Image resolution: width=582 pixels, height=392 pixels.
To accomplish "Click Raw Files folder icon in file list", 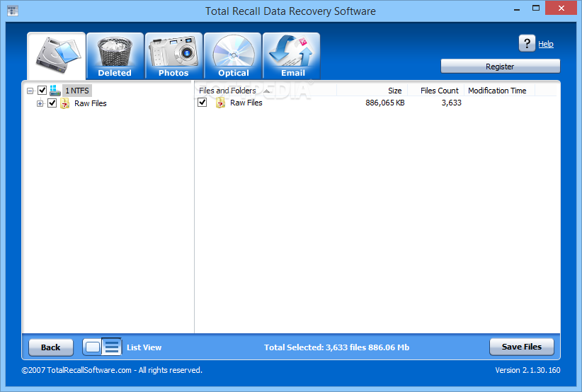I will [x=220, y=103].
